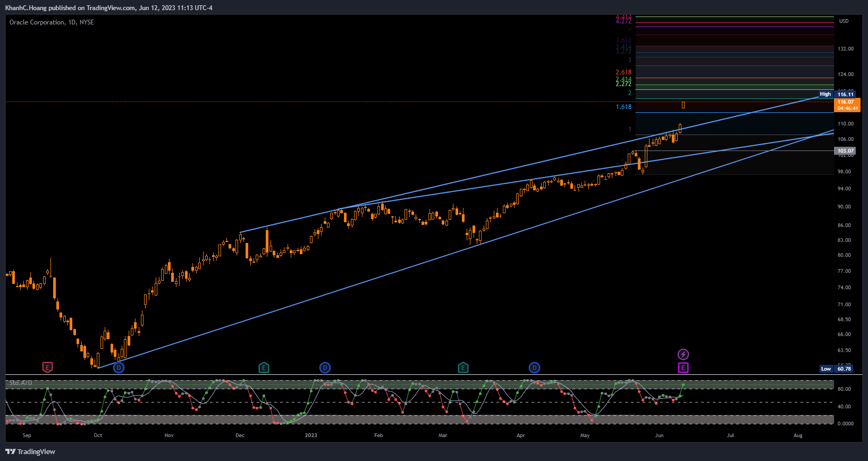The height and width of the screenshot is (461, 868).
Task: Open the dividend marker in April
Action: pos(535,367)
